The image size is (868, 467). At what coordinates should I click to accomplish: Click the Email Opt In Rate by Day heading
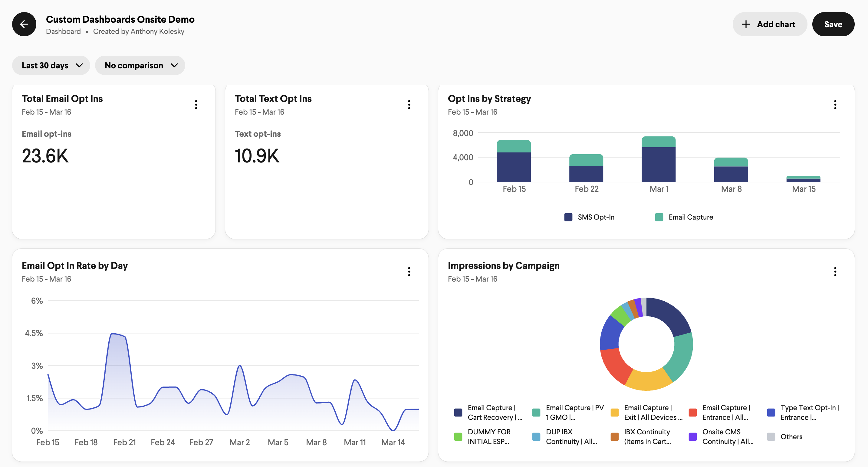click(75, 266)
